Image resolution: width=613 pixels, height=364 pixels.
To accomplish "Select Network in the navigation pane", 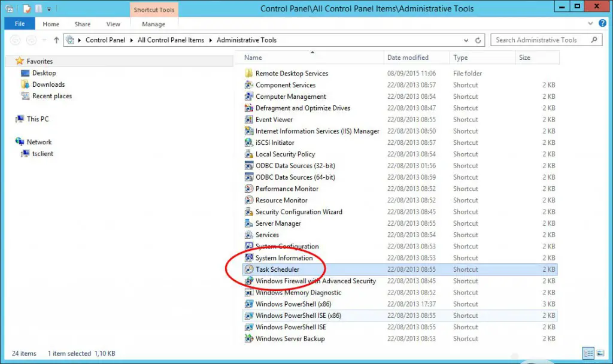I will click(x=39, y=142).
